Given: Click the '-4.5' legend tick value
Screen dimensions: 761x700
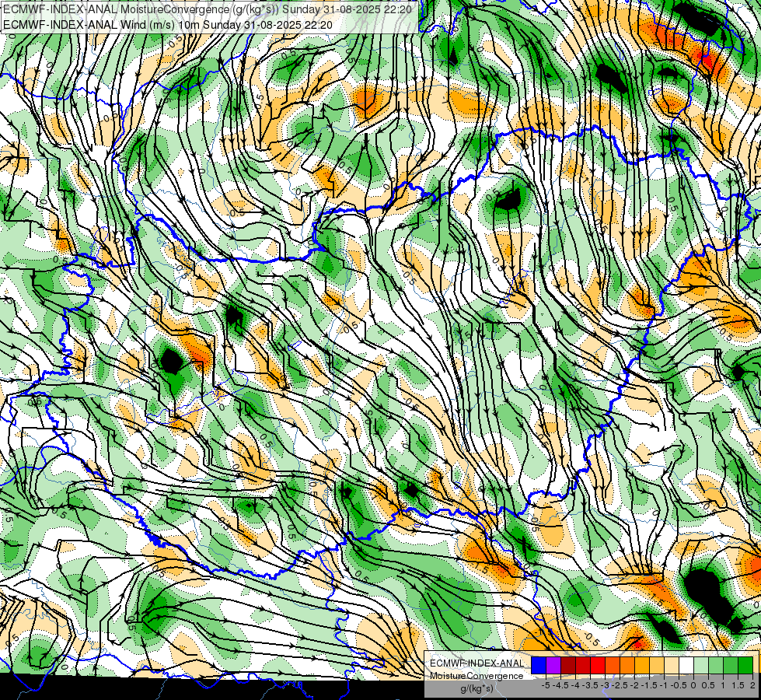Looking at the screenshot, I should [560, 685].
